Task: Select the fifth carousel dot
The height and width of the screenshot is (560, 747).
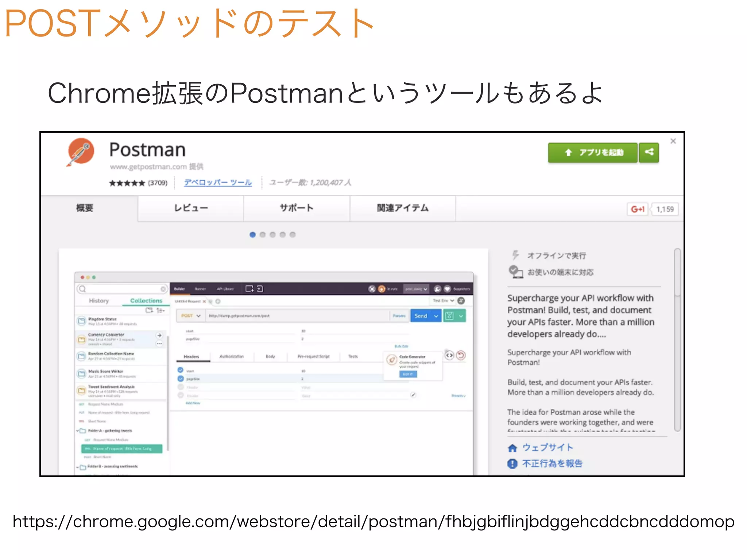Action: tap(293, 235)
